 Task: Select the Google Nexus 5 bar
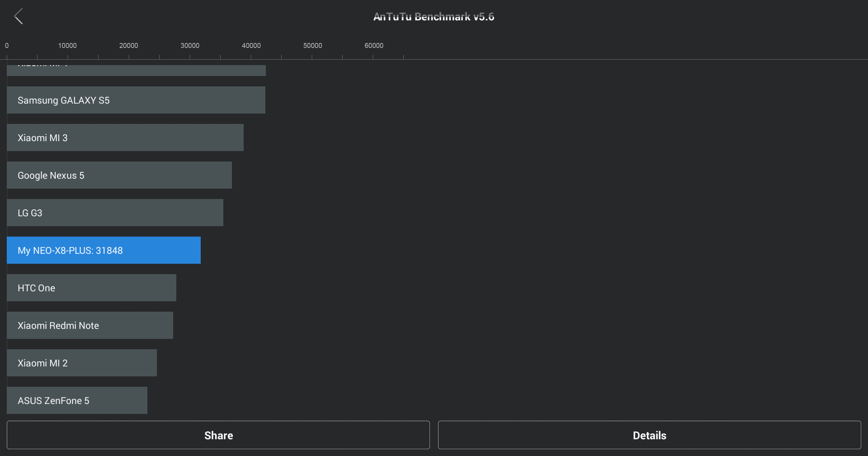point(119,175)
